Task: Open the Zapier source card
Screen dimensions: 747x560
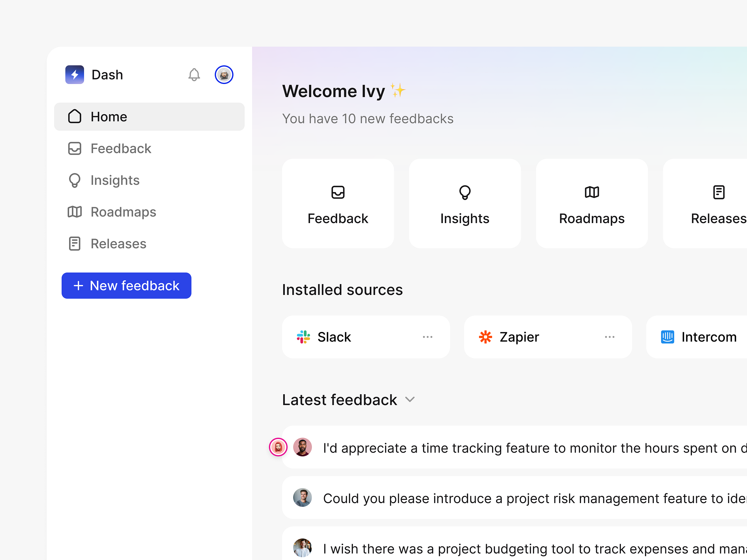Action: tap(548, 337)
